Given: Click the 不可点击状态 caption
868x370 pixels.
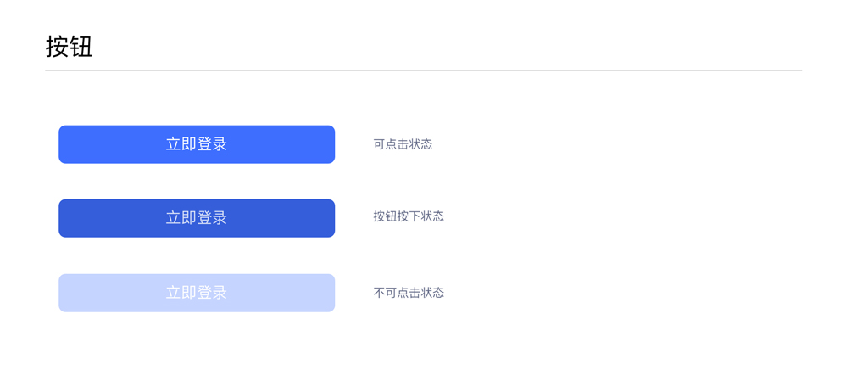Looking at the screenshot, I should click(x=409, y=293).
